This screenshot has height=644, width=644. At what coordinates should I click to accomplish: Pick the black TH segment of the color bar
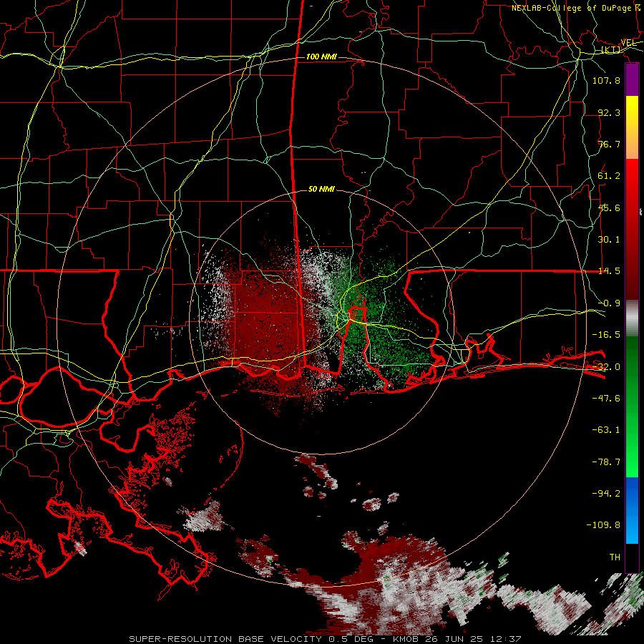pos(632,557)
